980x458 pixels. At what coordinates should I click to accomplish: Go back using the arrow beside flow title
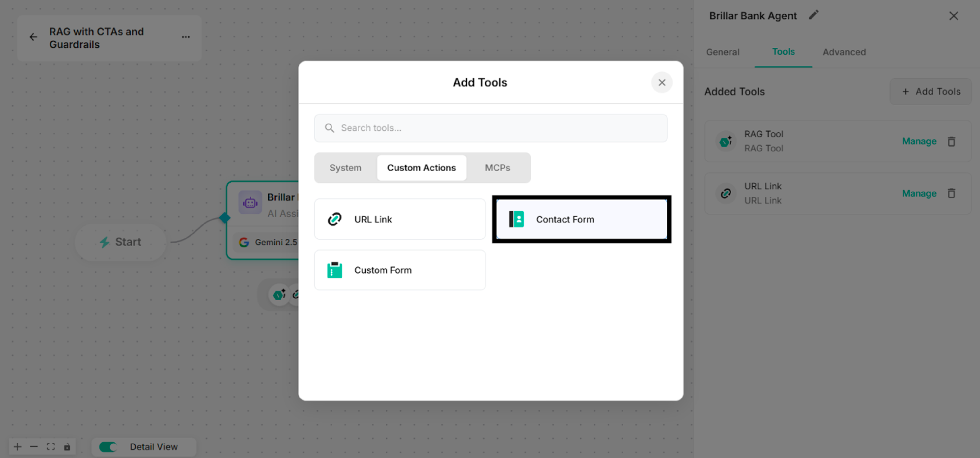33,37
